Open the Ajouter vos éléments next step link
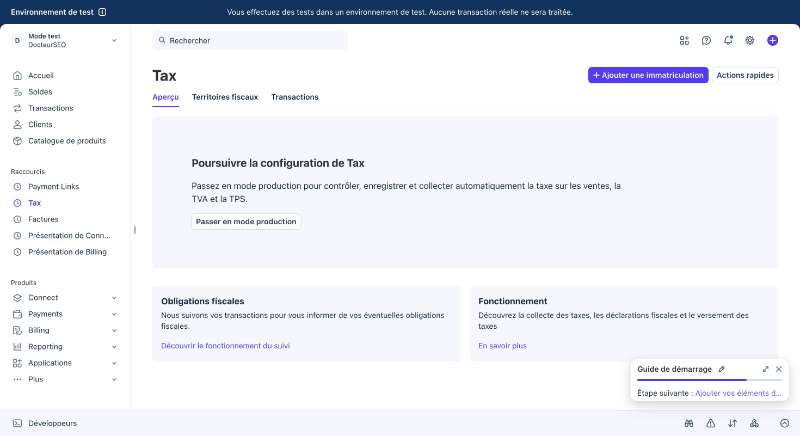The height and width of the screenshot is (436, 800). 738,393
